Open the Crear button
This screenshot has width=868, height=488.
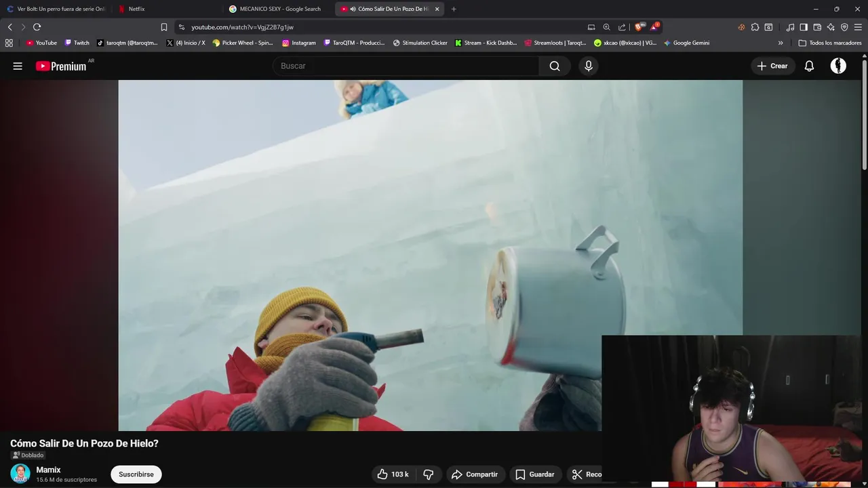(x=772, y=66)
